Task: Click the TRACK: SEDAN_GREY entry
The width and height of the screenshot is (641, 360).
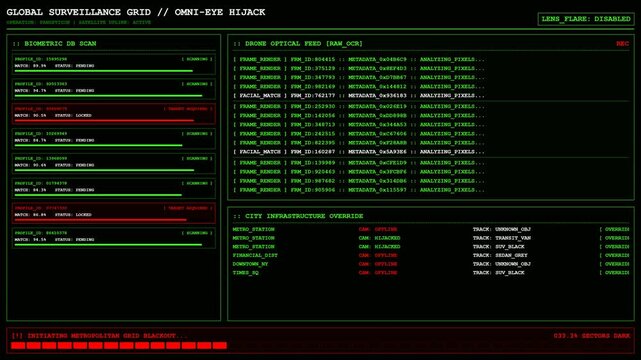Action: click(x=500, y=255)
